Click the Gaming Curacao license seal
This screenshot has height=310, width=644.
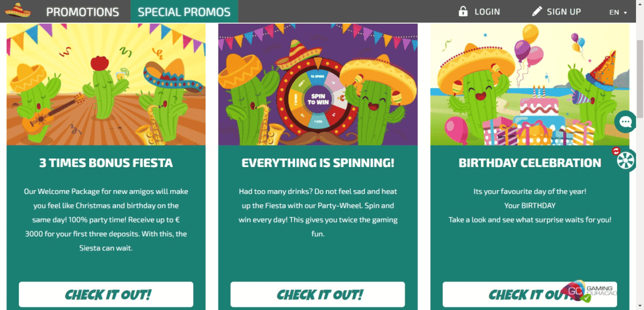pyautogui.click(x=586, y=291)
